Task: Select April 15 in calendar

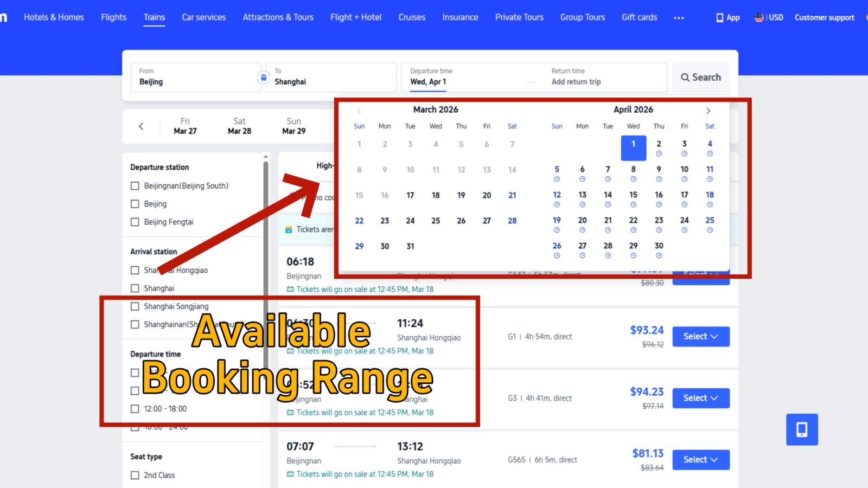Action: click(633, 199)
